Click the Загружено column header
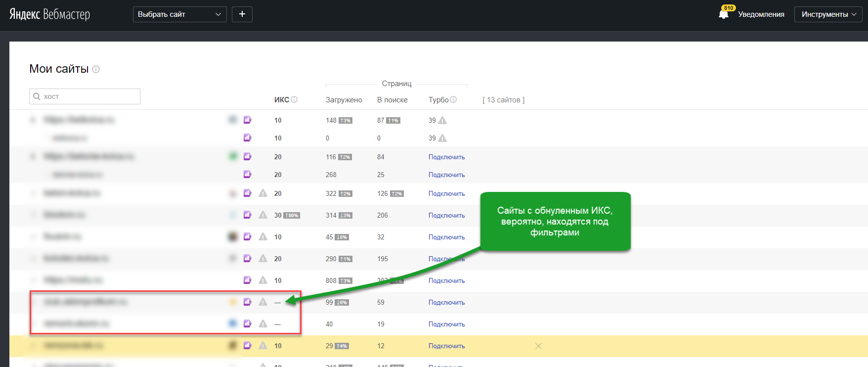 [x=344, y=100]
